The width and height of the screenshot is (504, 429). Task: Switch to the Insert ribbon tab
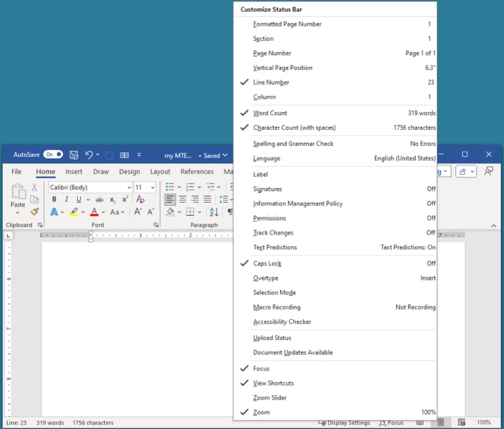73,172
